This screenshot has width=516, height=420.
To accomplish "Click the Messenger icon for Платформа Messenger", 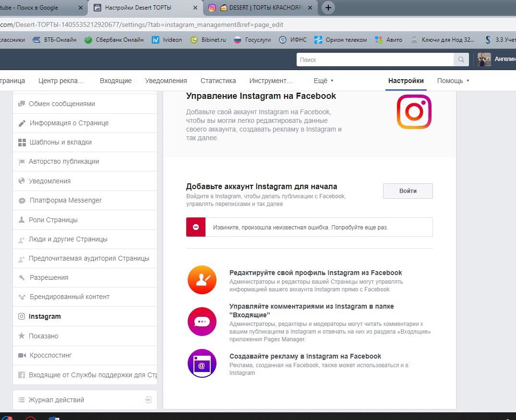I will click(22, 201).
